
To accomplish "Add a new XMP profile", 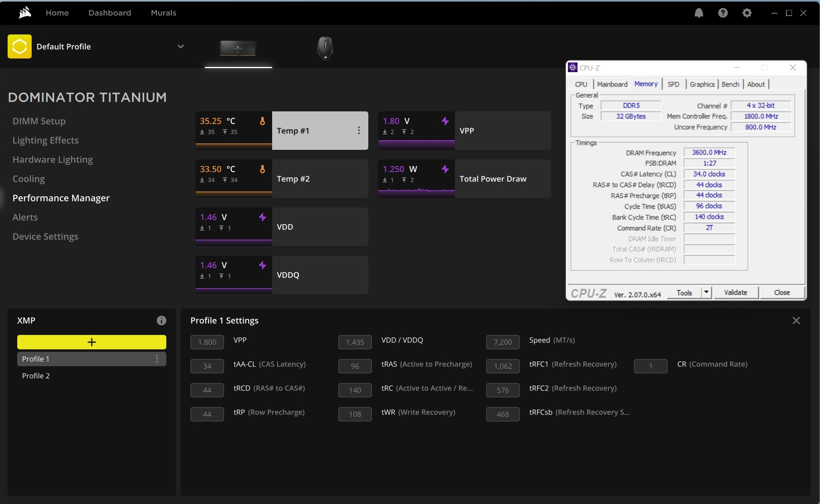I will pyautogui.click(x=92, y=342).
